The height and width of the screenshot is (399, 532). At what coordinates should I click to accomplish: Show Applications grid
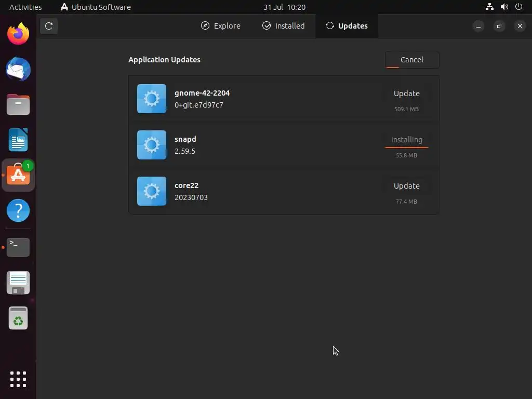click(x=18, y=379)
